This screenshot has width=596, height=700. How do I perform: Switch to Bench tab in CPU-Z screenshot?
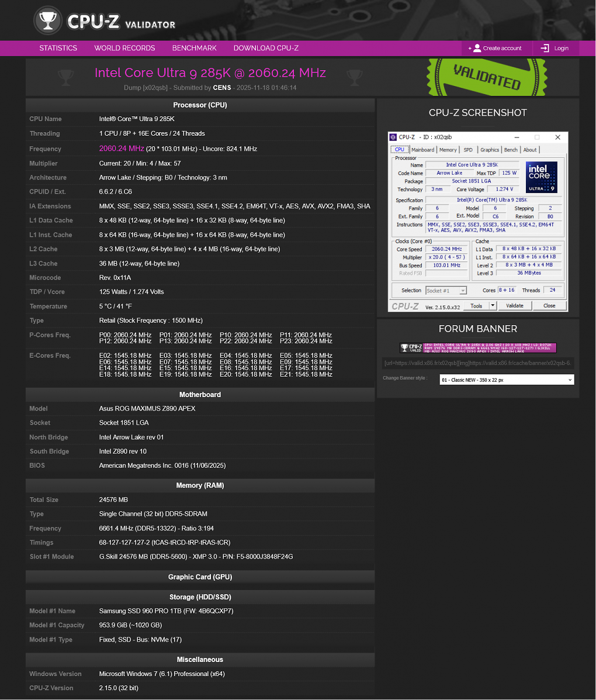[511, 150]
